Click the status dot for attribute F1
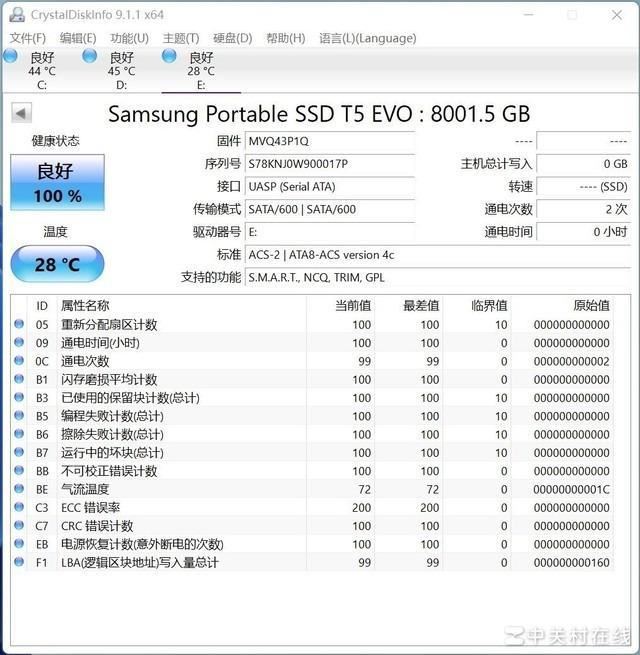Viewport: 640px width, 655px height. point(19,562)
